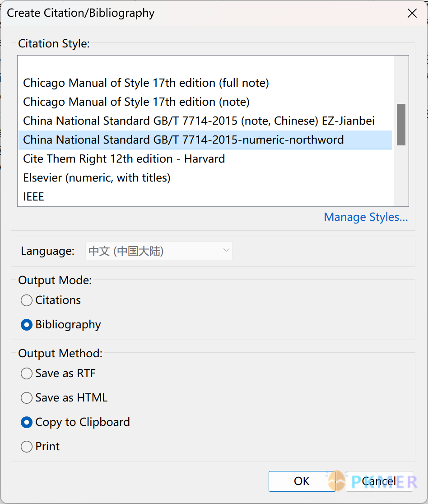
Task: Select Elsevier (numeric, with titles) style
Action: coord(205,178)
